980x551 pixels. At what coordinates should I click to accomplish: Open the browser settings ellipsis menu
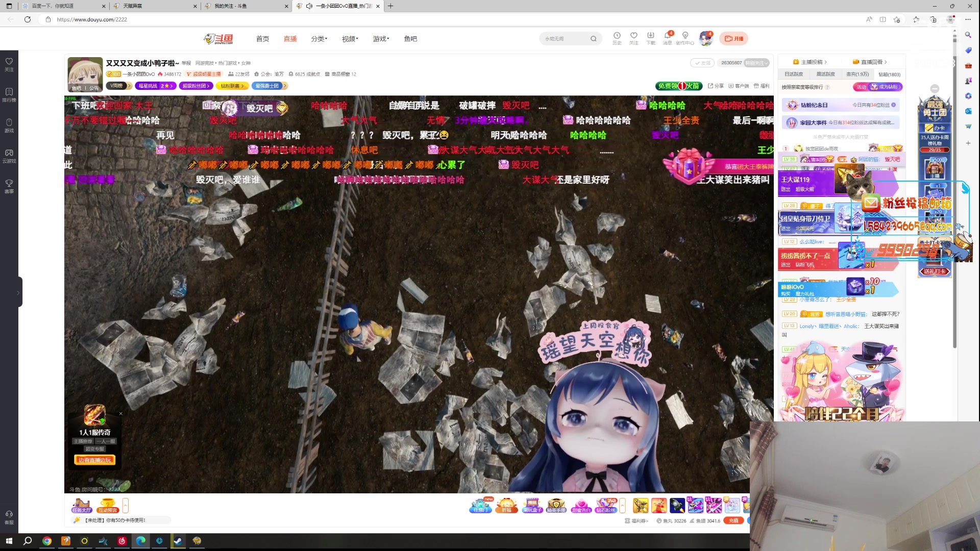pos(968,19)
